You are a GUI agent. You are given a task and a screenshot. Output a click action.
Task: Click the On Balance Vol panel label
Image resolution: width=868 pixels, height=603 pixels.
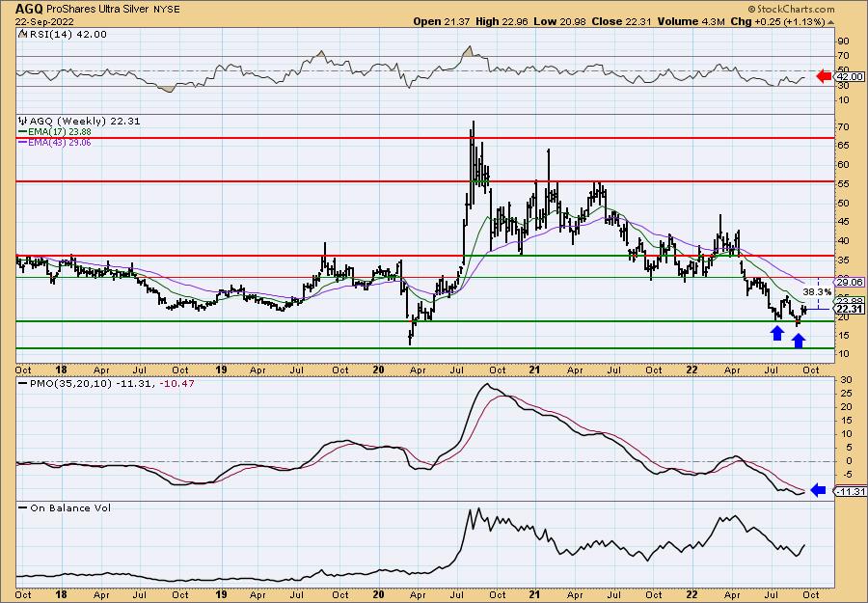70,507
